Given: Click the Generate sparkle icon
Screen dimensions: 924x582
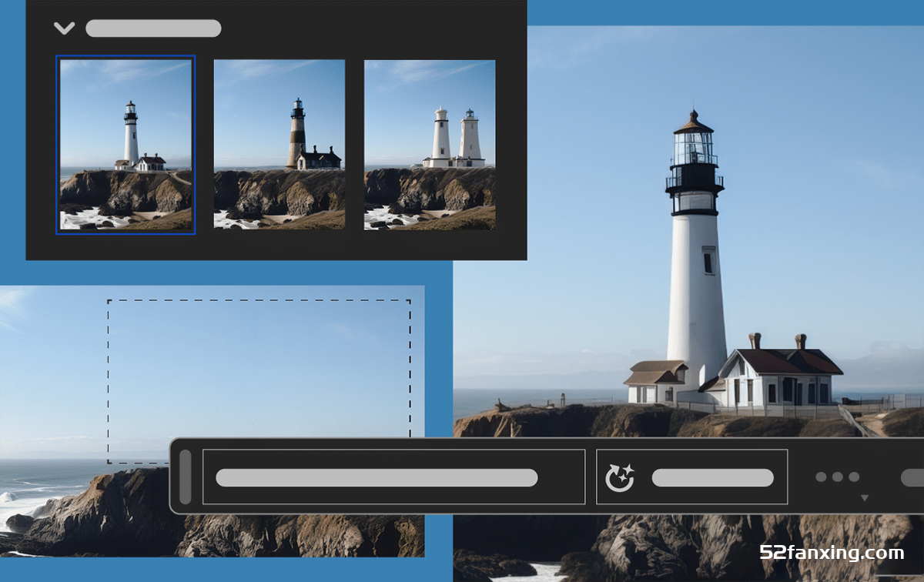Looking at the screenshot, I should (619, 478).
